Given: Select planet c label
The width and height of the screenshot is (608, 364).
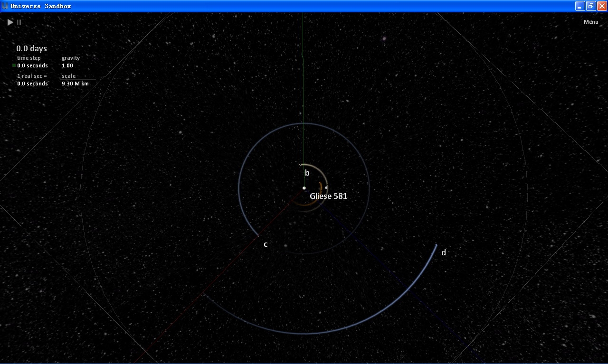Looking at the screenshot, I should point(266,244).
